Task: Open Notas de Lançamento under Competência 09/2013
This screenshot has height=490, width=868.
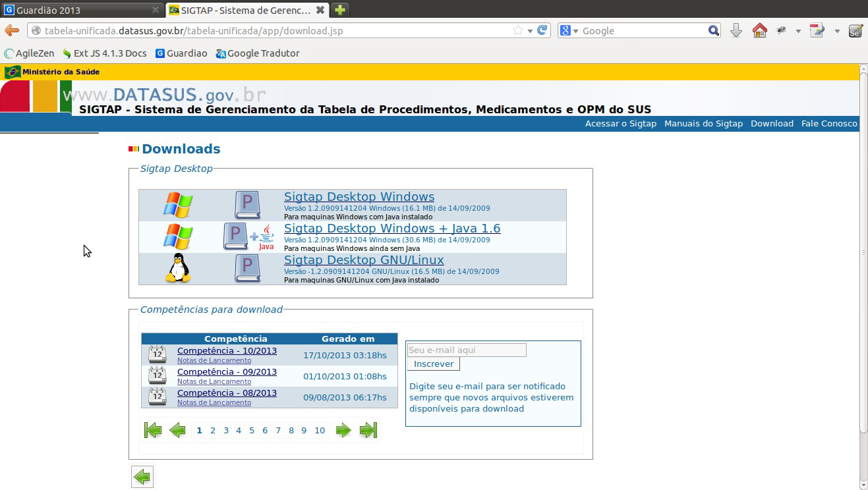Action: 214,381
